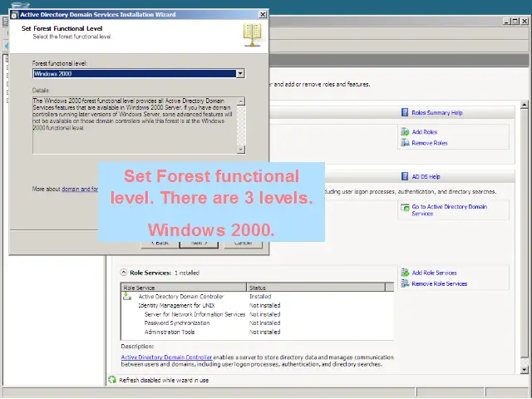The width and height of the screenshot is (532, 399).
Task: Click Server Manager scrollbar down arrow
Action: click(x=525, y=369)
